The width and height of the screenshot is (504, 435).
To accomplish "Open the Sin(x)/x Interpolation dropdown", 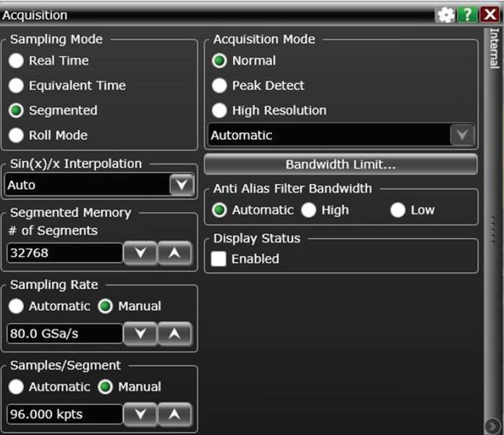I will (x=181, y=185).
